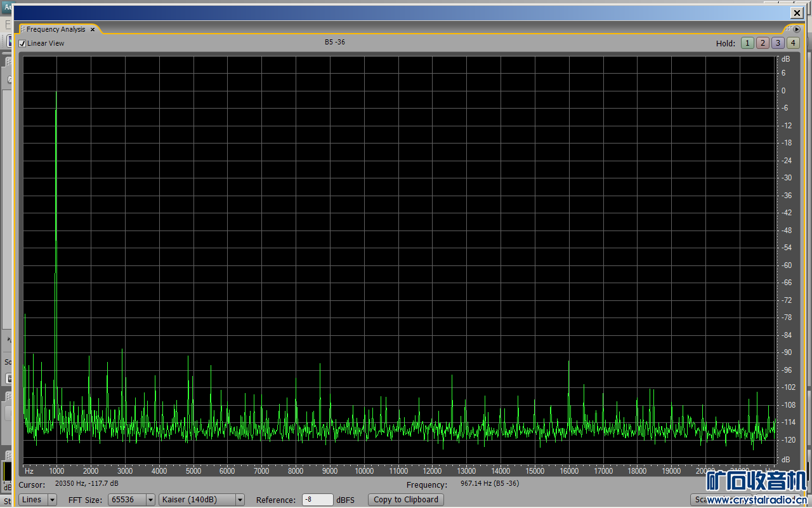This screenshot has width=812, height=508.
Task: Close the Frequency Analysis tab
Action: [93, 29]
